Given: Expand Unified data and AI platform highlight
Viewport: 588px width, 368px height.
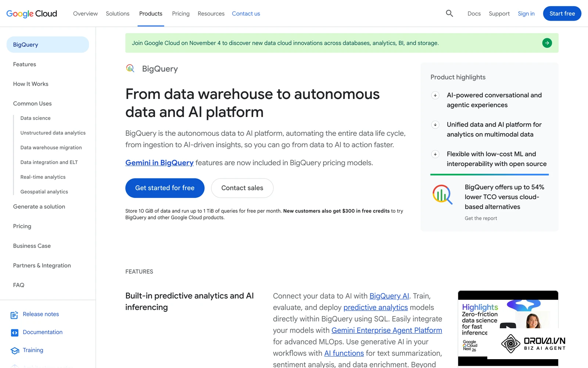Looking at the screenshot, I should 435,125.
